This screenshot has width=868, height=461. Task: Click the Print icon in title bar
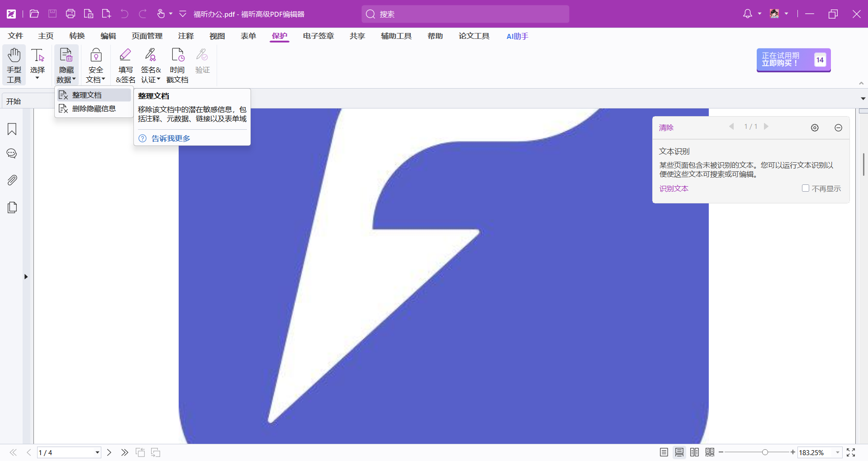(70, 14)
